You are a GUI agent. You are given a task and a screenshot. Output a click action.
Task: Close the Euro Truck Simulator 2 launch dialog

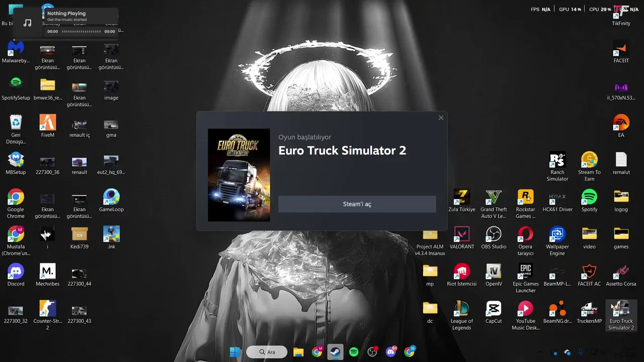pyautogui.click(x=441, y=118)
